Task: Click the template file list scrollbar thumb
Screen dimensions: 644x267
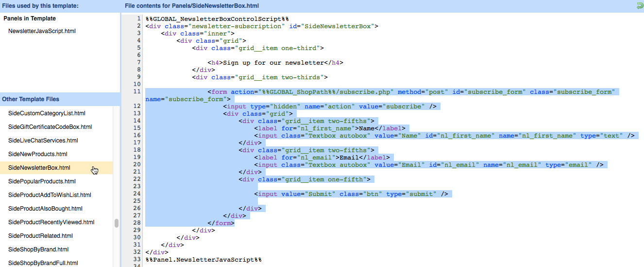Action: click(x=117, y=223)
